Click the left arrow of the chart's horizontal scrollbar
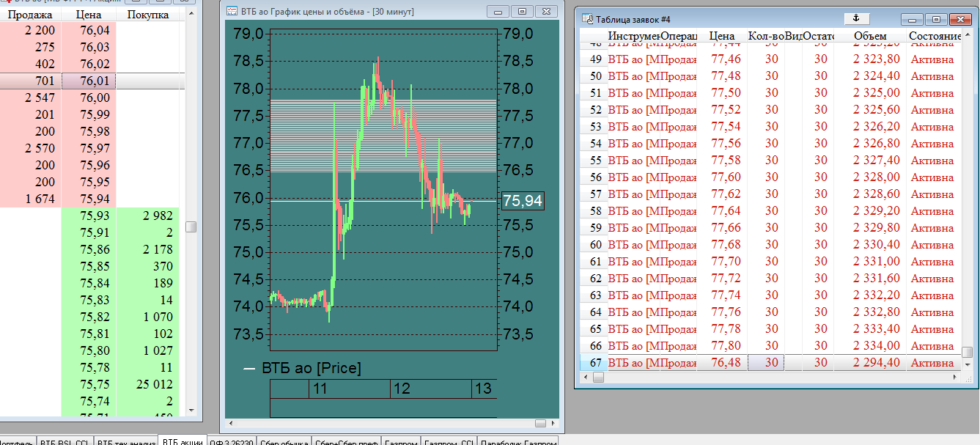Viewport: 980px width, 445px height. coord(232,423)
